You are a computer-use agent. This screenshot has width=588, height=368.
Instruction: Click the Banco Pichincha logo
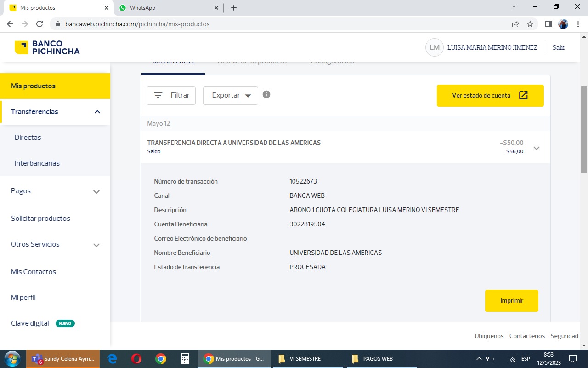click(47, 47)
